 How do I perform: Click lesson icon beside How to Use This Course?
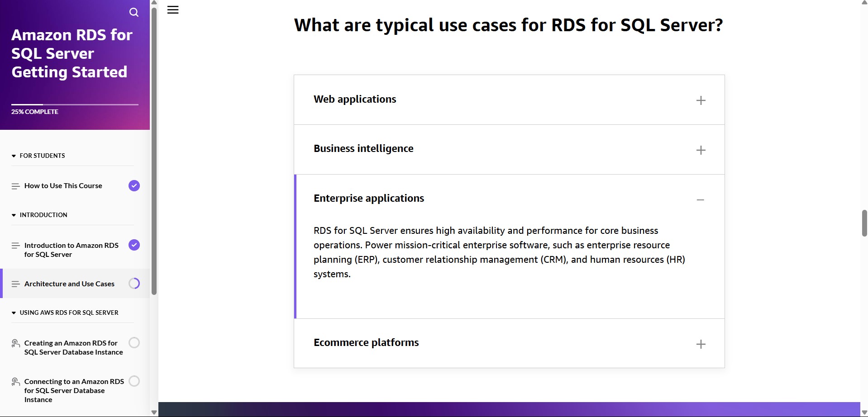pyautogui.click(x=15, y=186)
